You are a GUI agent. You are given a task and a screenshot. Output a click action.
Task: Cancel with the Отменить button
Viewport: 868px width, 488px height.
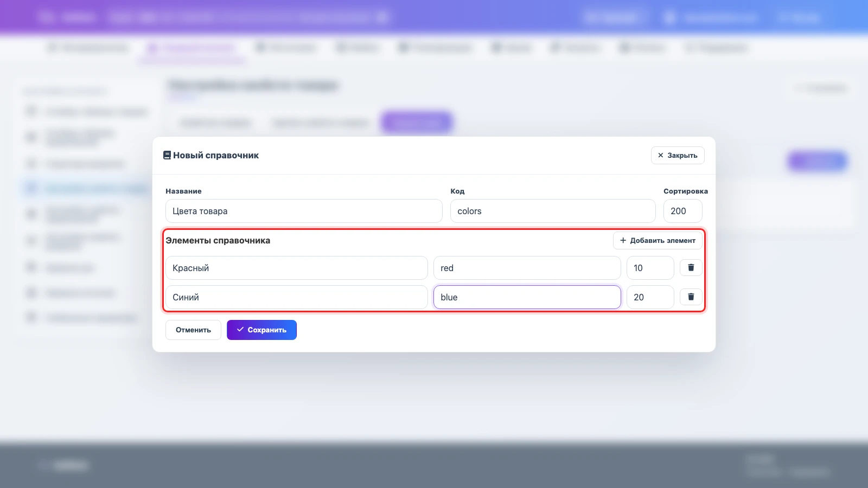tap(193, 330)
